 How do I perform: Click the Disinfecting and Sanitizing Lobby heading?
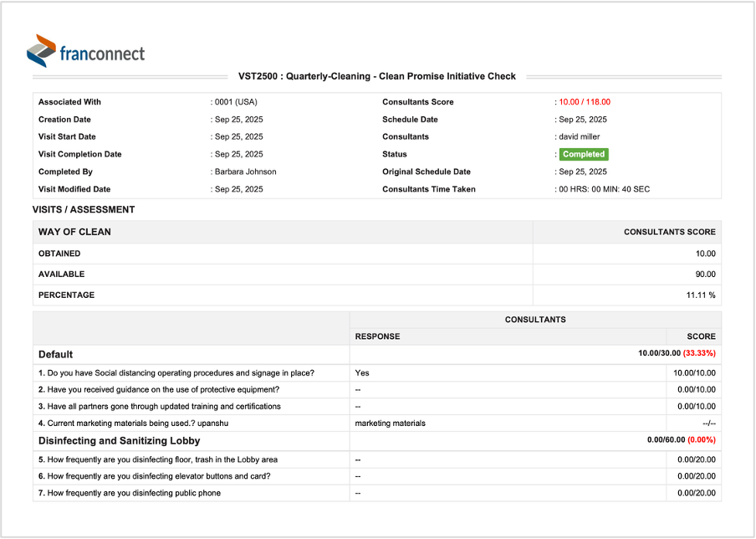pyautogui.click(x=119, y=440)
